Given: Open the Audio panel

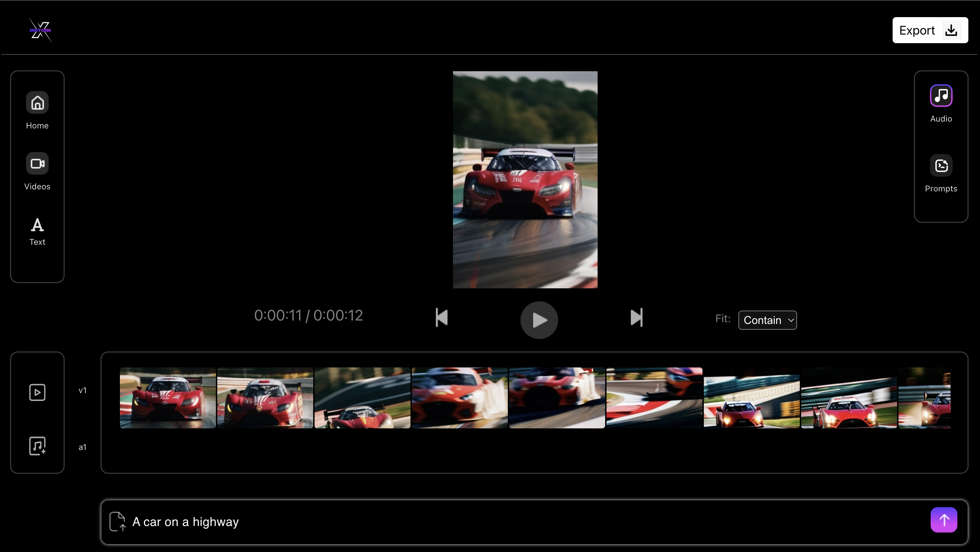Looking at the screenshot, I should tap(941, 96).
